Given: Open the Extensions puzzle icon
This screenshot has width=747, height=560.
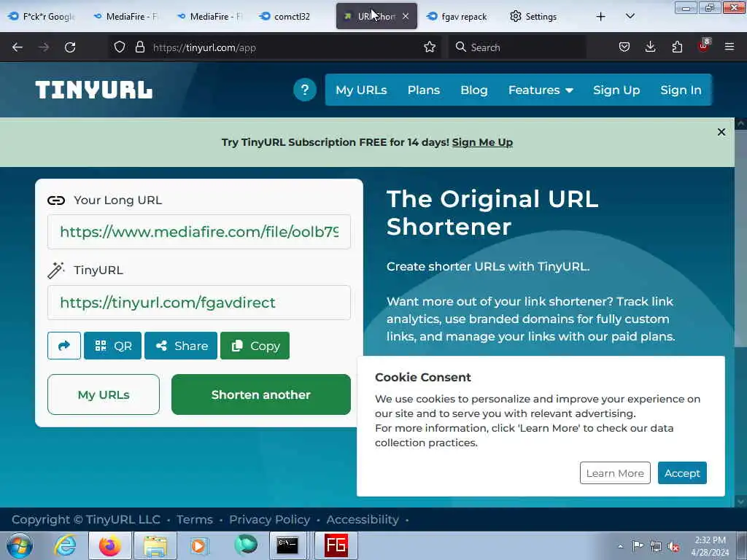Looking at the screenshot, I should click(x=677, y=47).
